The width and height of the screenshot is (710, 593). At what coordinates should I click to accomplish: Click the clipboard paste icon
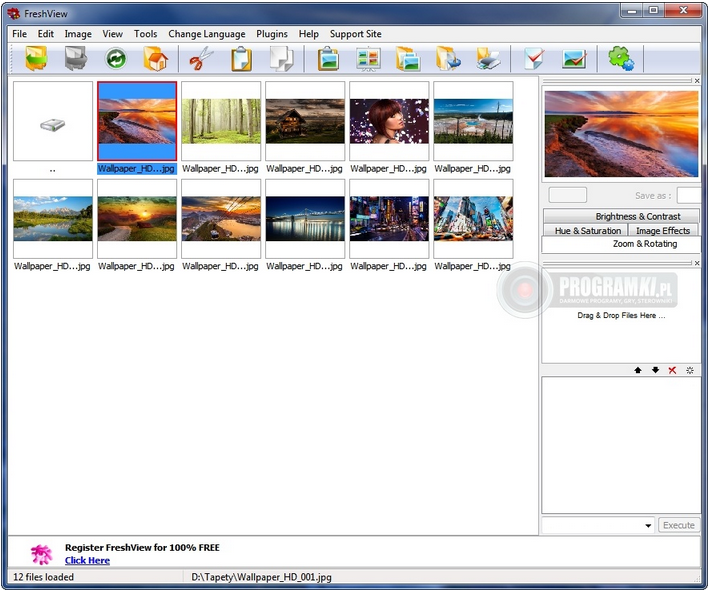click(241, 59)
